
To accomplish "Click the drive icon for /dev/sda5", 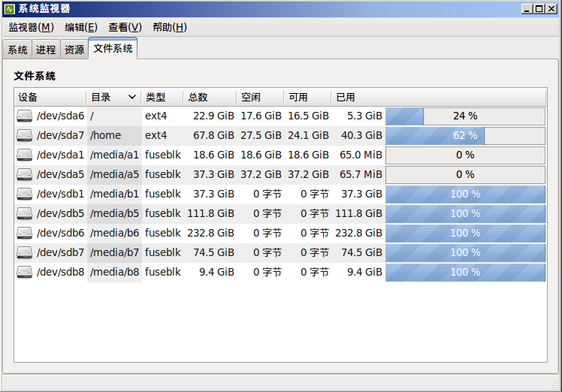I will point(24,174).
